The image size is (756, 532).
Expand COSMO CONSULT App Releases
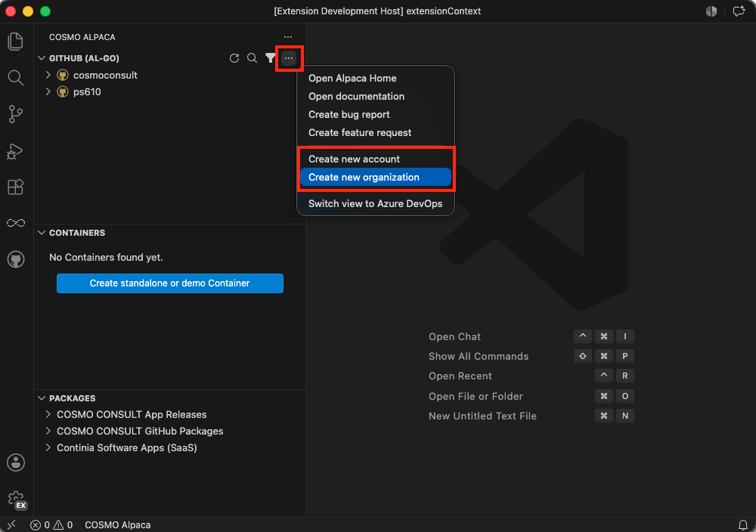click(48, 414)
